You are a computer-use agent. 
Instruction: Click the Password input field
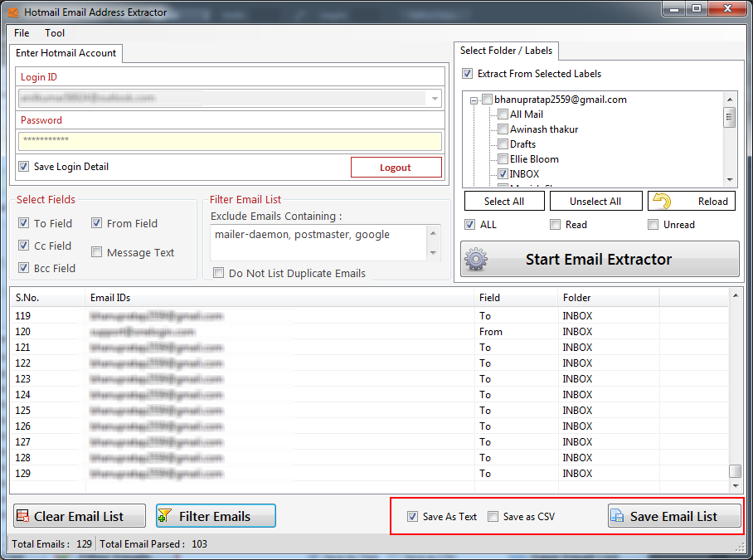coord(230,141)
